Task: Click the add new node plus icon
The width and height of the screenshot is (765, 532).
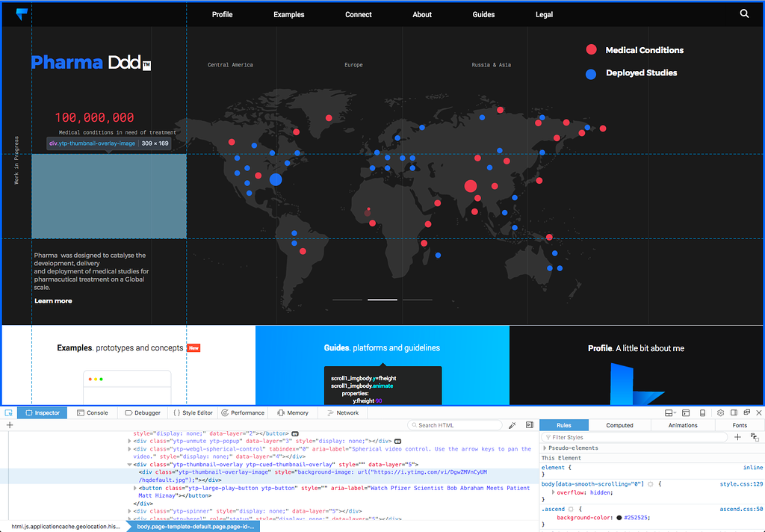Action: click(x=10, y=425)
